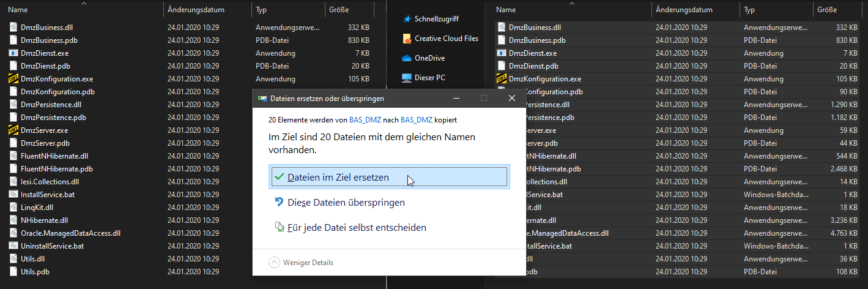
Task: Sort right window by Größe column
Action: coord(838,10)
